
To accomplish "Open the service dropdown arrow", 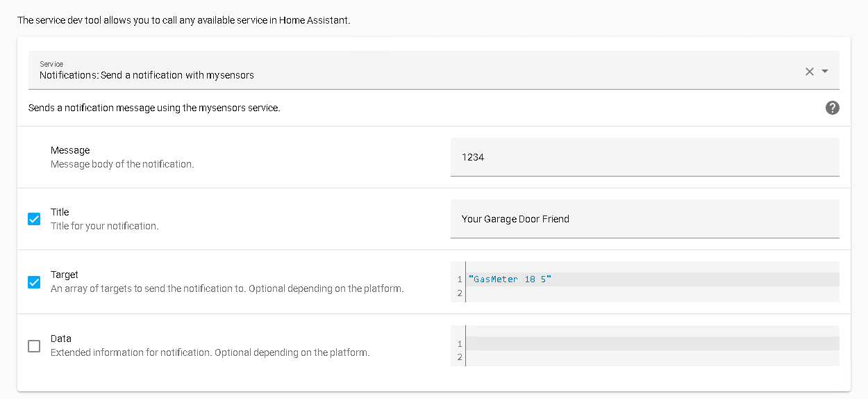I will pos(825,71).
